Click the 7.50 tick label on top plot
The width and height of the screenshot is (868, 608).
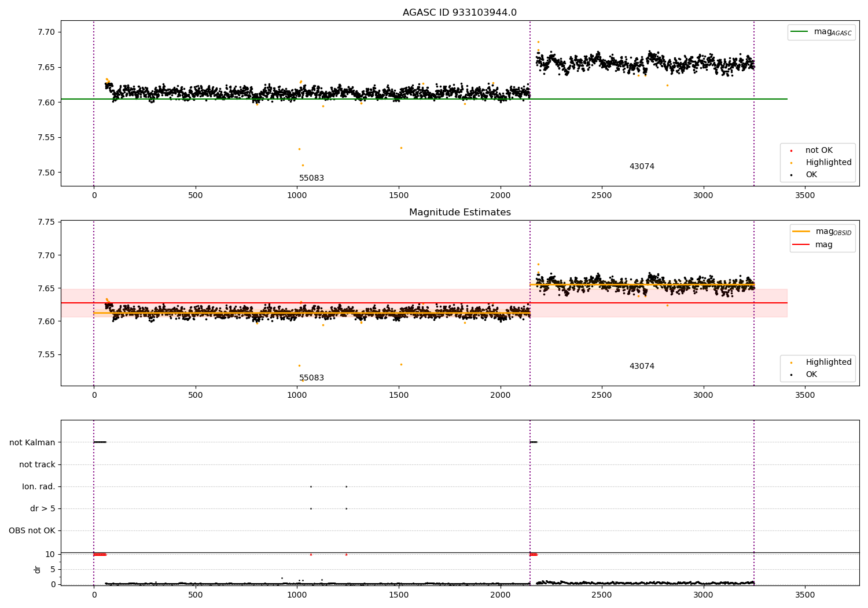[46, 173]
